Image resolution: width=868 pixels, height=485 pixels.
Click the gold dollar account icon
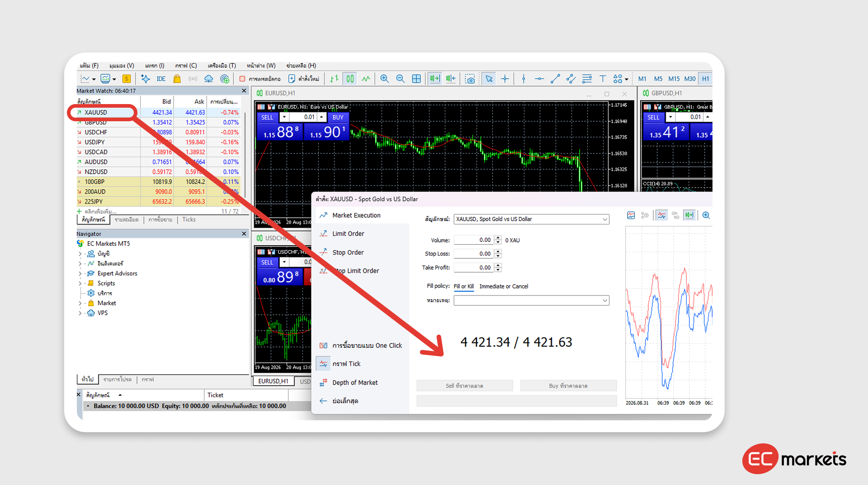click(127, 79)
